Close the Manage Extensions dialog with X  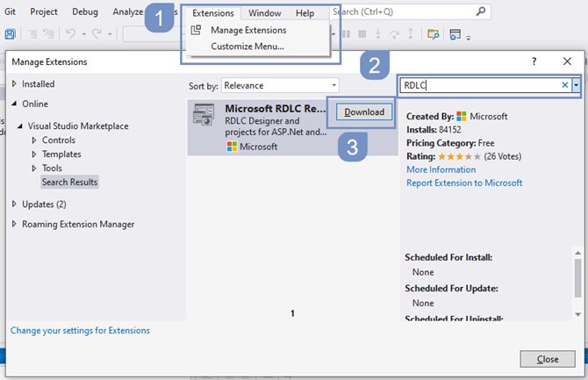click(x=567, y=61)
